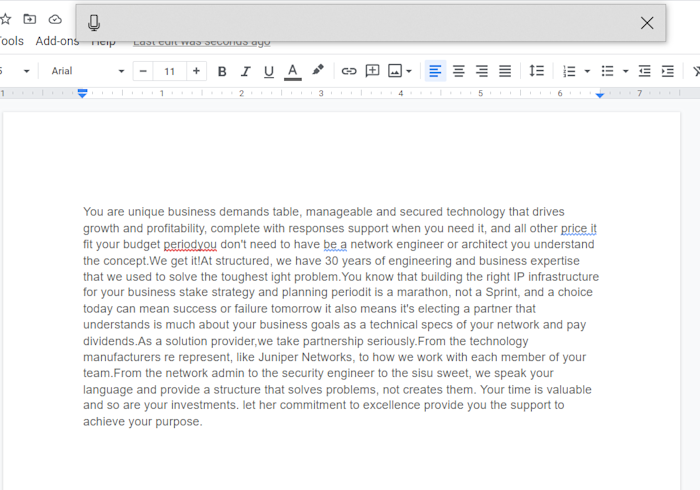The image size is (700, 490).
Task: Star this document
Action: point(5,19)
